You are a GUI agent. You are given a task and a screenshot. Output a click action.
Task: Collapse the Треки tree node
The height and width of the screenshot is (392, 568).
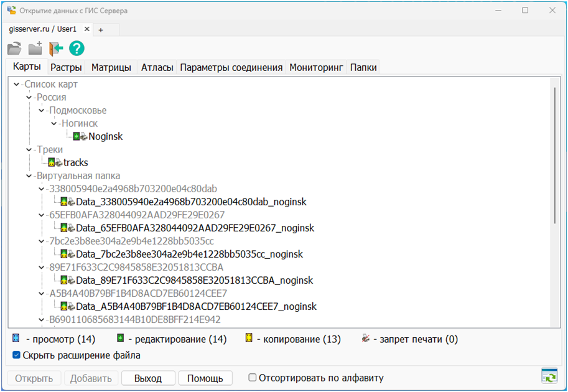coord(29,150)
